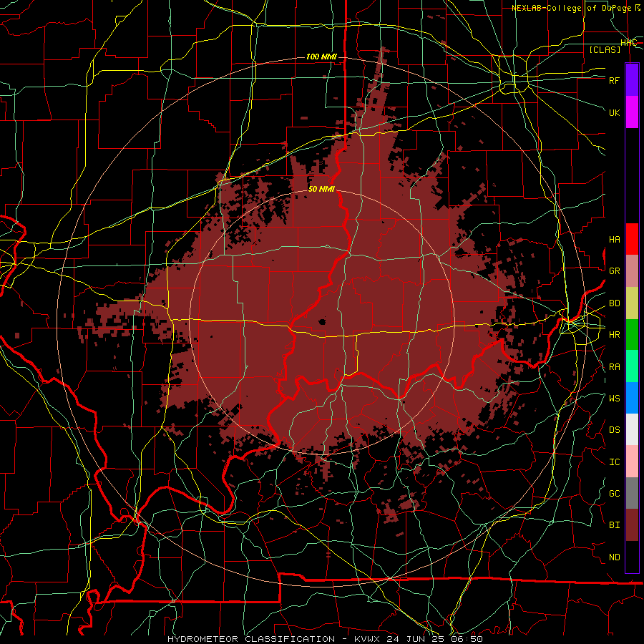Click the 50 NMI range ring label
The image size is (644, 644).
pos(321,189)
